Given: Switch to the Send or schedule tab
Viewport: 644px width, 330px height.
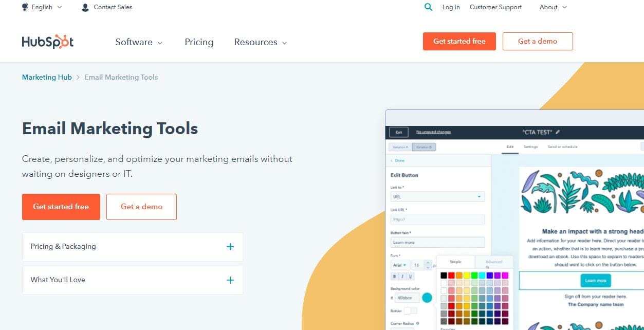Looking at the screenshot, I should pyautogui.click(x=562, y=147).
